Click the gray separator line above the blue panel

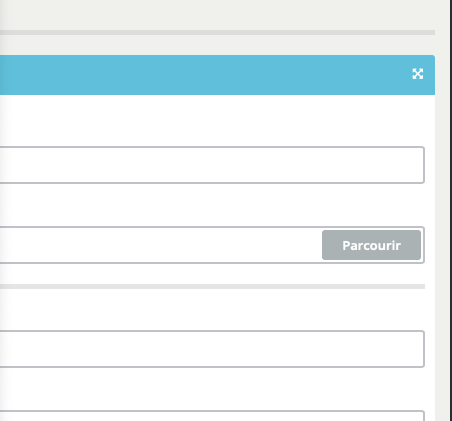click(x=217, y=32)
